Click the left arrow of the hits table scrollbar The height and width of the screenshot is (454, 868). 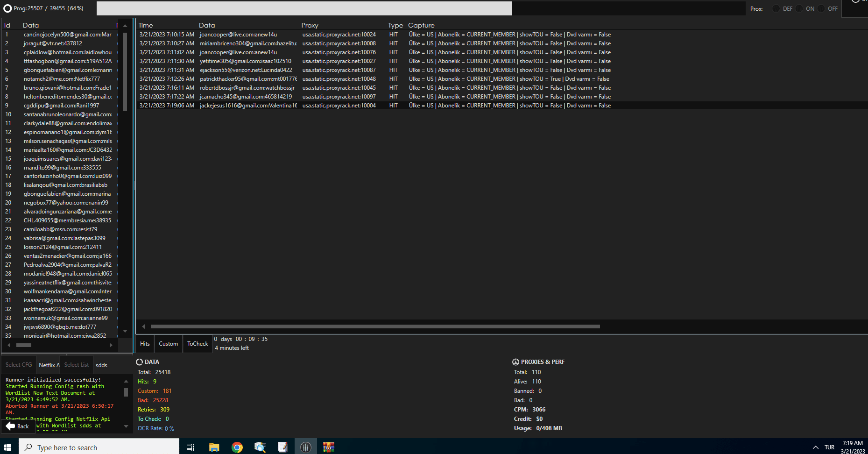click(143, 326)
